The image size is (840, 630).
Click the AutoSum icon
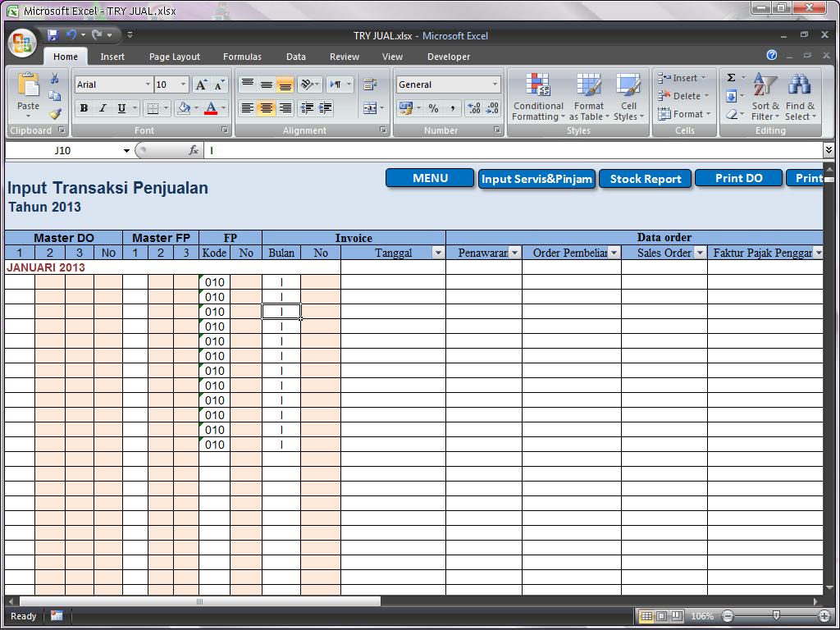pyautogui.click(x=729, y=75)
